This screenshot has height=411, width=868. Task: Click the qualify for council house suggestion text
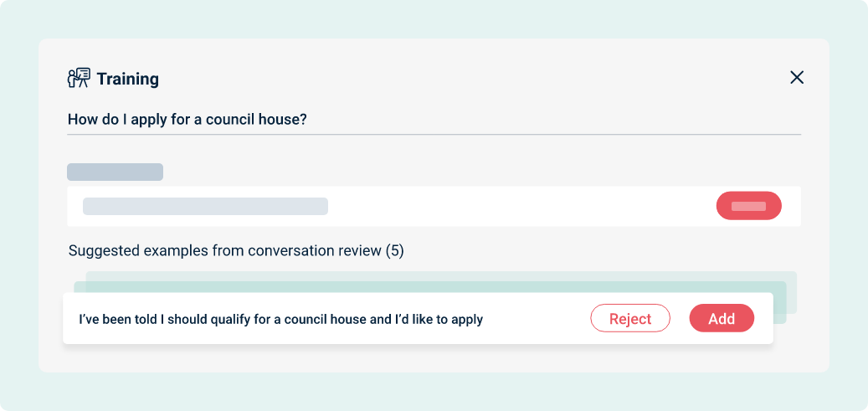coord(281,320)
